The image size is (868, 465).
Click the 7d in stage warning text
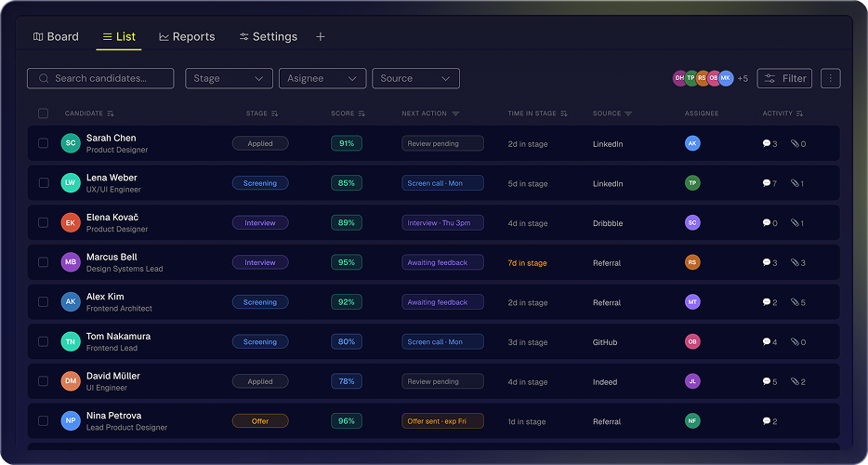pos(528,263)
